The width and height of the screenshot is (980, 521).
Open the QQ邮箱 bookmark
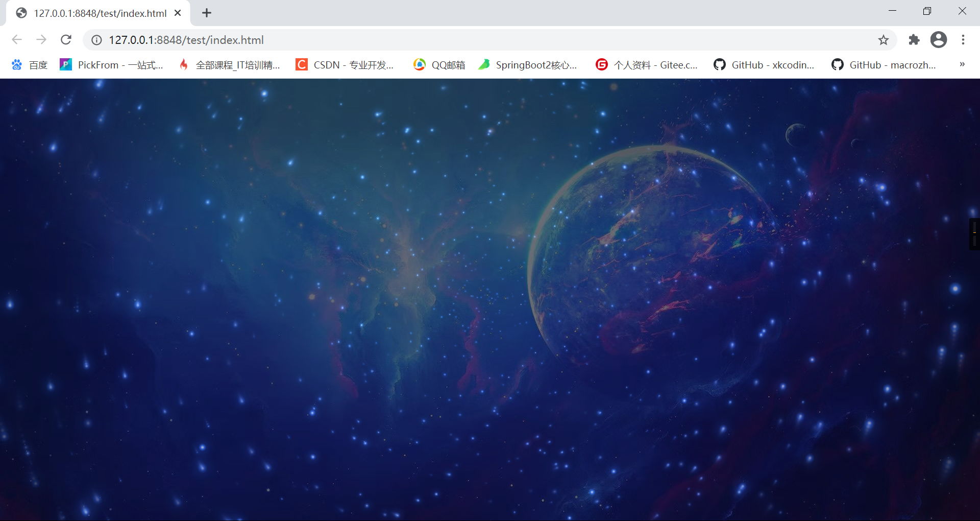click(439, 65)
